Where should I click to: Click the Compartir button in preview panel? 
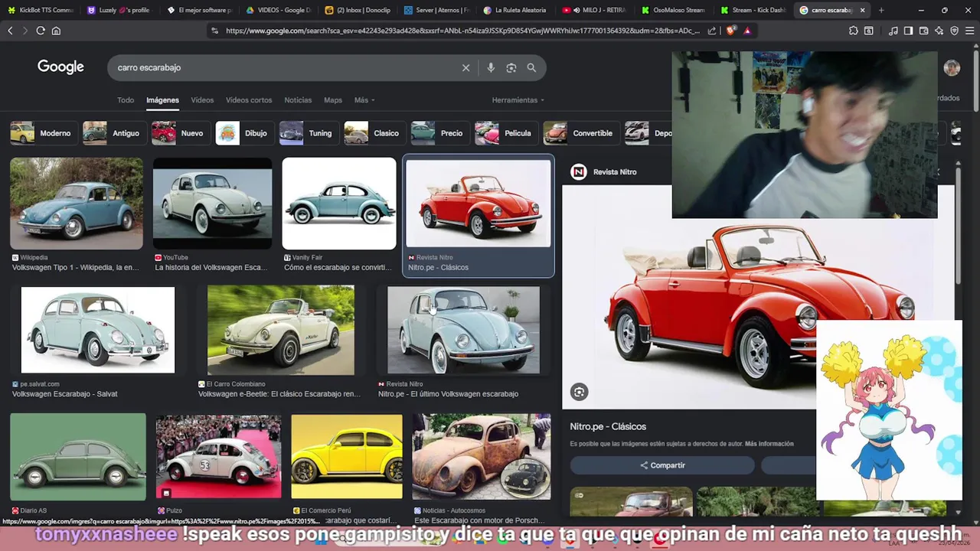tap(662, 465)
